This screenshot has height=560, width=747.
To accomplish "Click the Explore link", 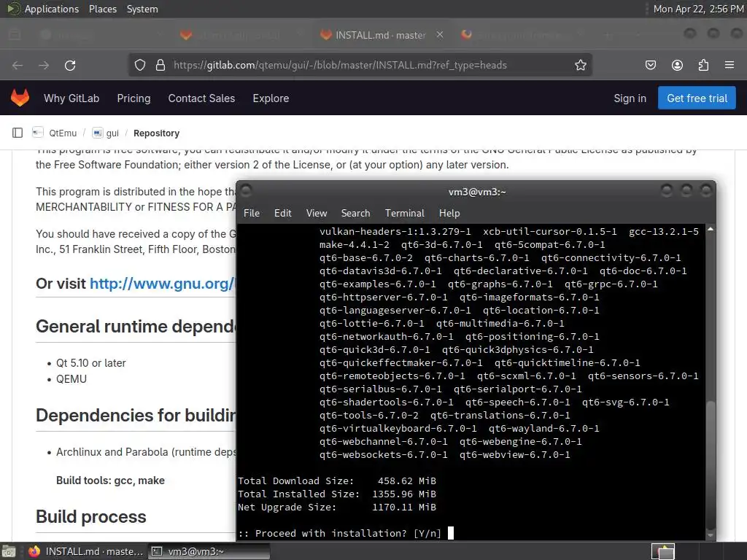I will coord(271,98).
